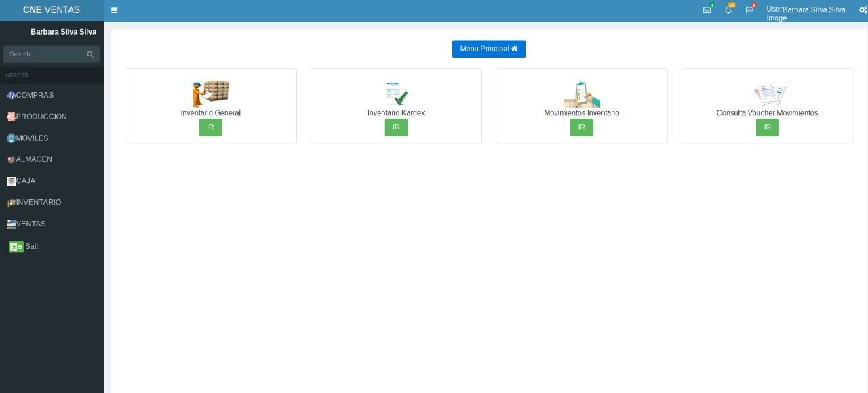Click the ALMACEN menu icon
This screenshot has width=868, height=393.
11,160
